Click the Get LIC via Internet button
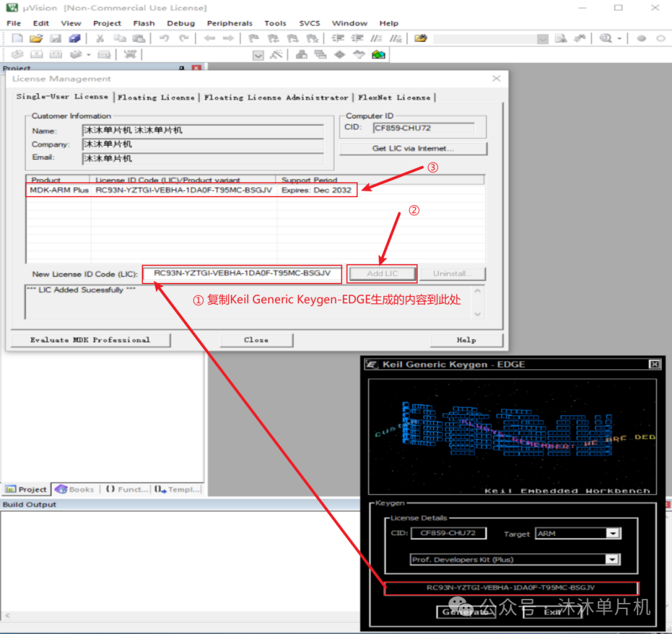The image size is (672, 634). [413, 149]
